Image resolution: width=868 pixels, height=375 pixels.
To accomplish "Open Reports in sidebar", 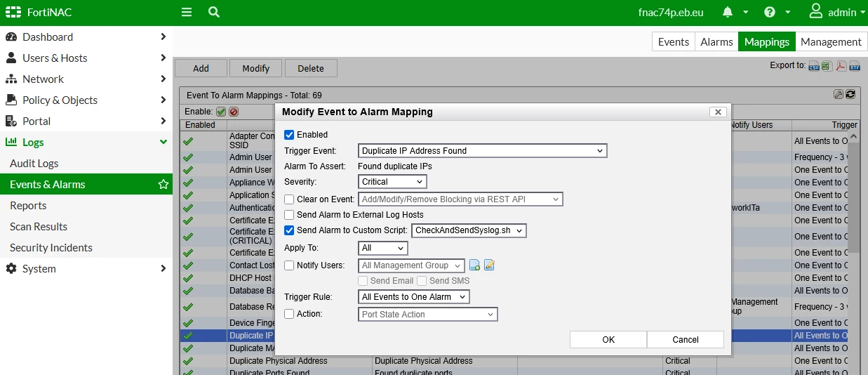I will (x=28, y=205).
